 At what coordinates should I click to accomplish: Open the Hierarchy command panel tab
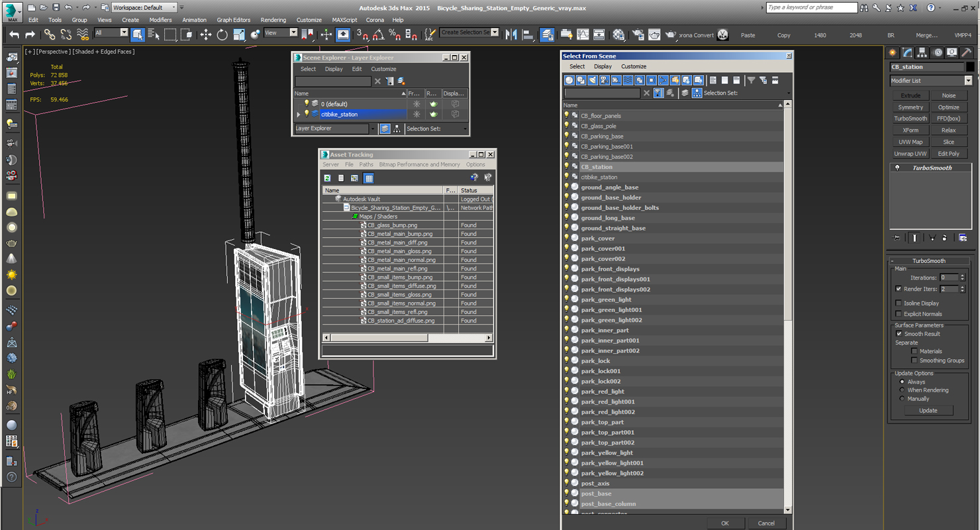pos(922,52)
